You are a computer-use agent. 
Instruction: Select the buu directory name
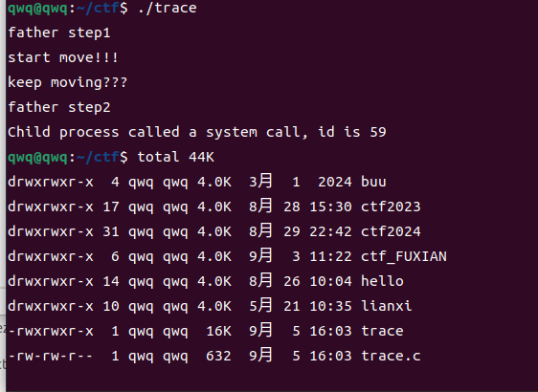[x=373, y=182]
